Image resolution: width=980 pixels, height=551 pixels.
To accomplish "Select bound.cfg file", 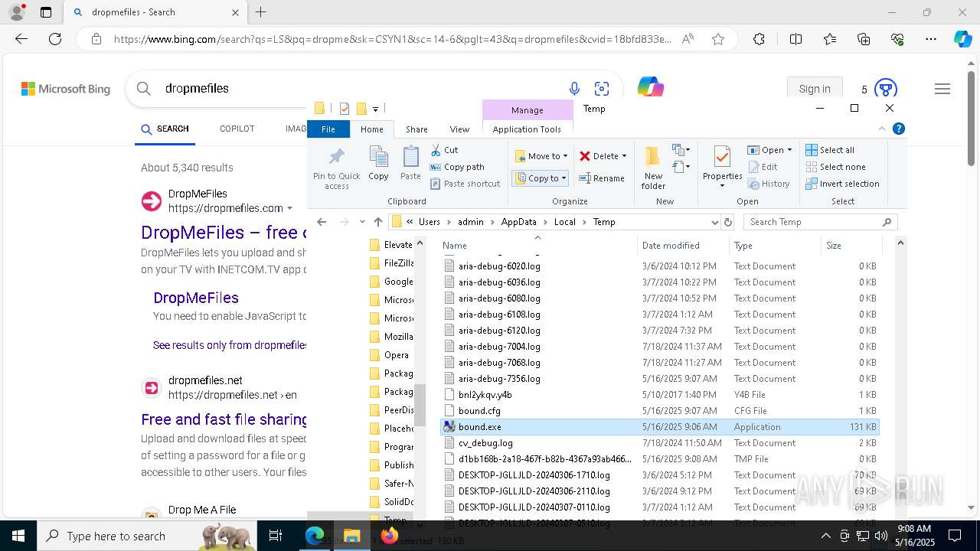I will point(659,411).
